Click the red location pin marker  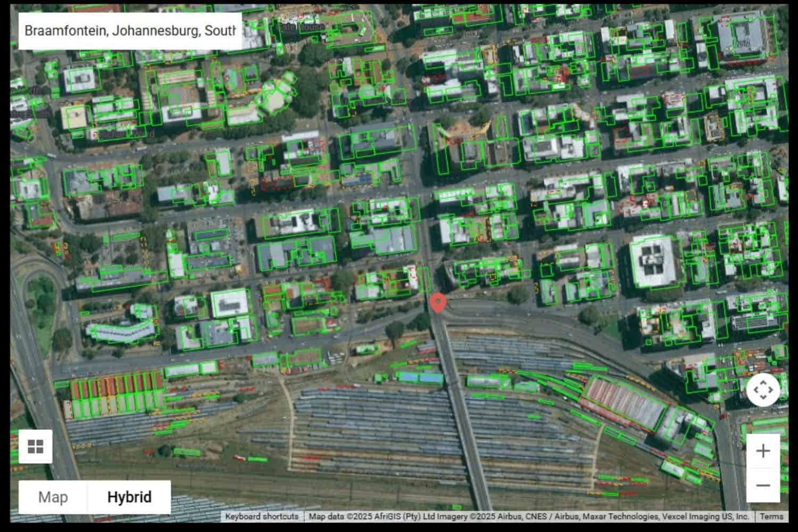pyautogui.click(x=437, y=303)
